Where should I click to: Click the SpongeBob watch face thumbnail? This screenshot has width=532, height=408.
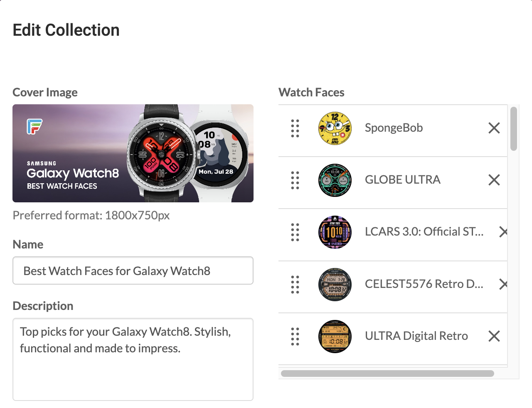pos(335,128)
